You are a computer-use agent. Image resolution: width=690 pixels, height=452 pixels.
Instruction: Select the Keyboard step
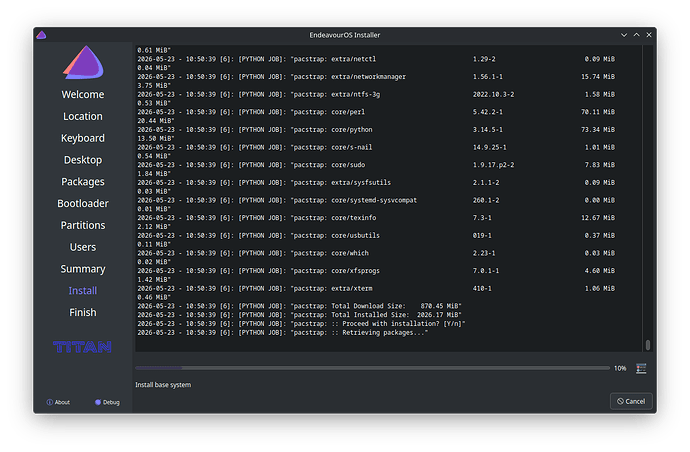83,138
